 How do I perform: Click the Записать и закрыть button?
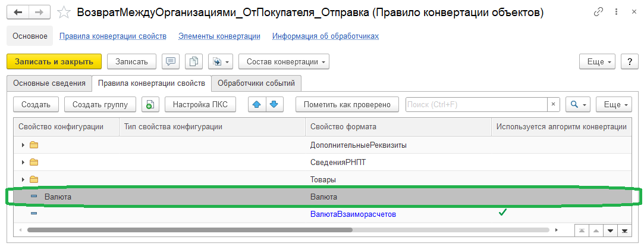54,62
